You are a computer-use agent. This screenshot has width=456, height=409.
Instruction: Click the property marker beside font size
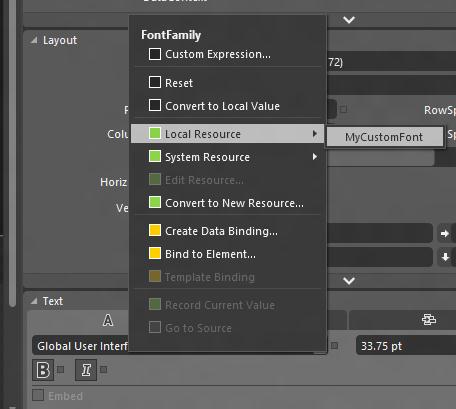[335, 346]
